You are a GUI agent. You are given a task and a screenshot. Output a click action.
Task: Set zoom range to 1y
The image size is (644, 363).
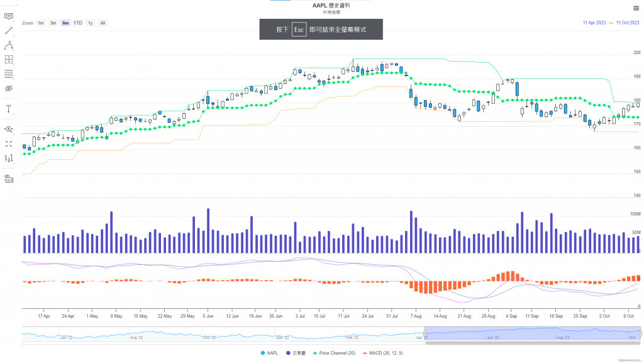pos(91,23)
